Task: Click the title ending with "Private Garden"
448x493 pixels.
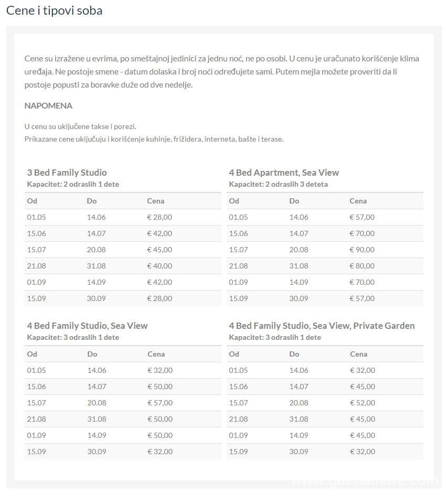Action: pyautogui.click(x=322, y=326)
